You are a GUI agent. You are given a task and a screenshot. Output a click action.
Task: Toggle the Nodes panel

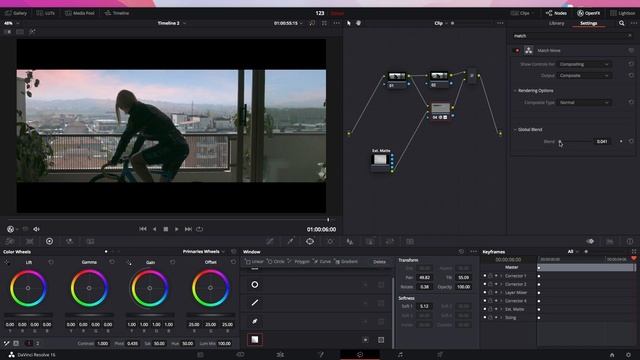point(556,13)
